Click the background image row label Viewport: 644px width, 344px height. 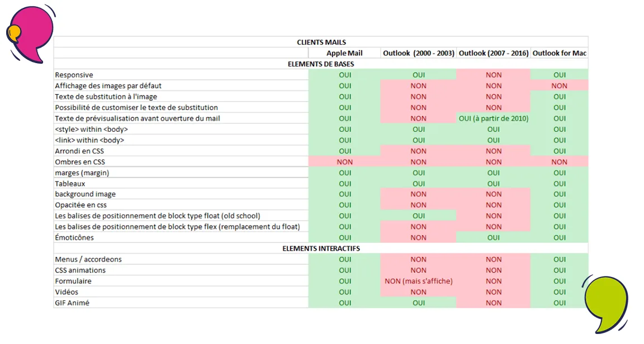(86, 194)
